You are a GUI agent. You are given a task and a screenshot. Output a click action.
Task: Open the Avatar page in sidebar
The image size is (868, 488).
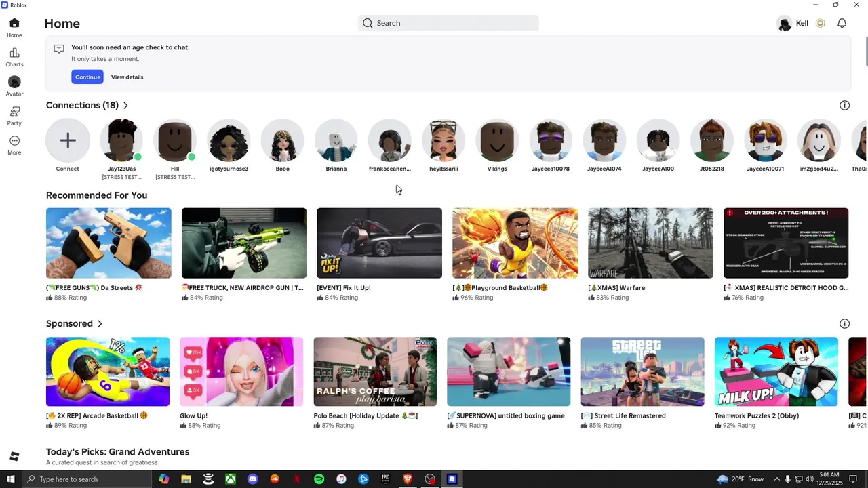pyautogui.click(x=14, y=87)
